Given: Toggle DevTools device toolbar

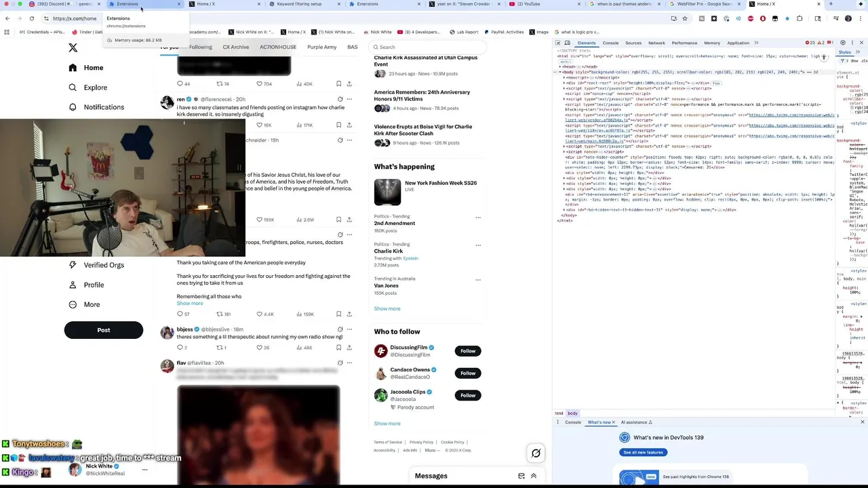Looking at the screenshot, I should click(x=568, y=43).
